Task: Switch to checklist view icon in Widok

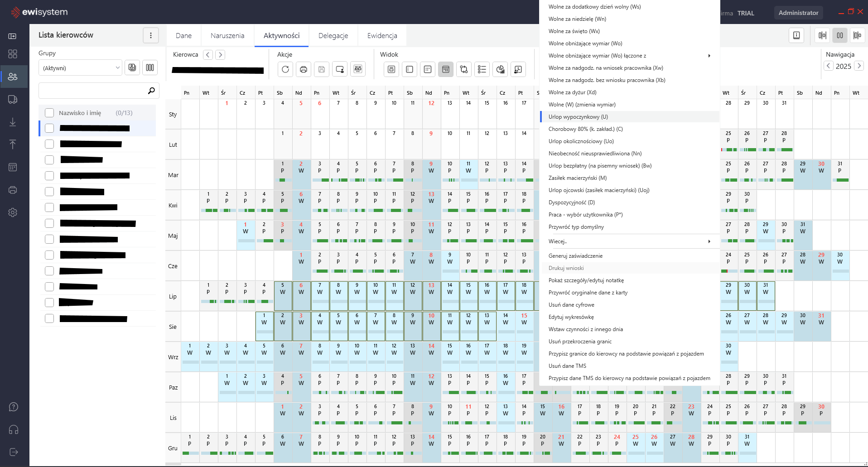Action: click(482, 69)
